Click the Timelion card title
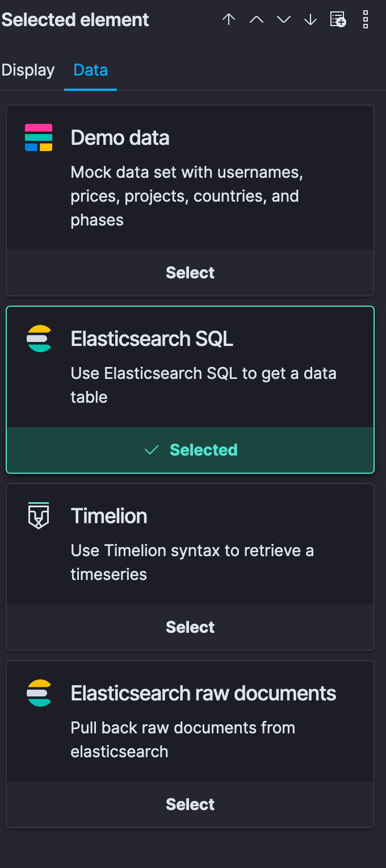The width and height of the screenshot is (386, 868). 109,516
